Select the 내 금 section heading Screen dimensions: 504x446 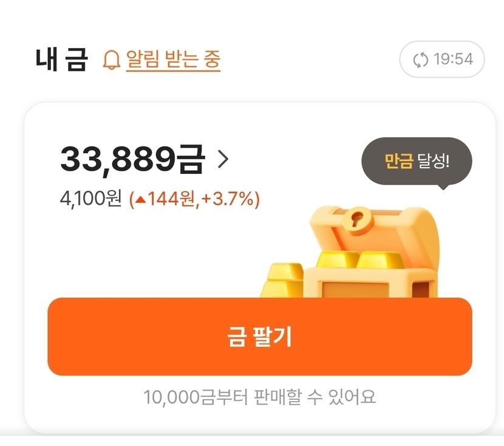(62, 60)
